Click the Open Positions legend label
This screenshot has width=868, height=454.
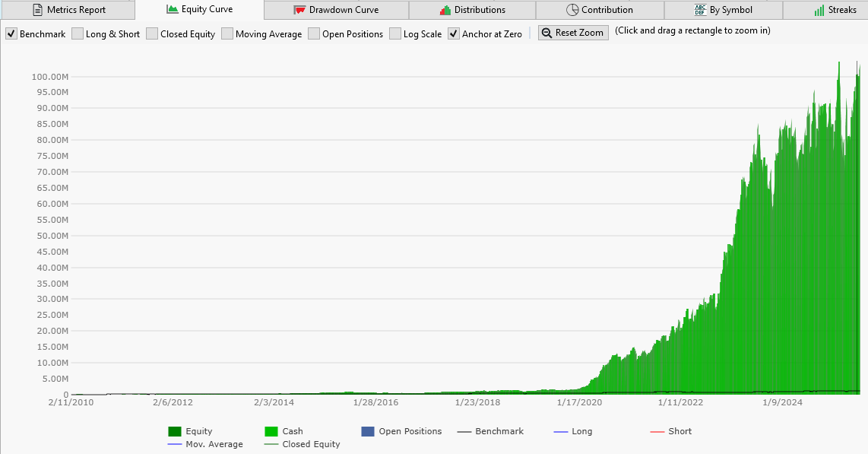click(410, 431)
